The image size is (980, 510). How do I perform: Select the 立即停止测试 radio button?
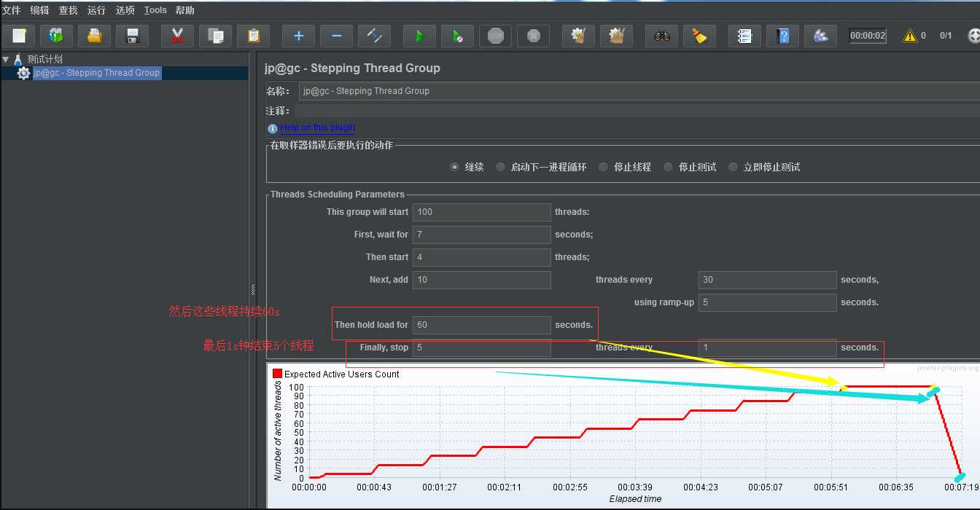(733, 167)
